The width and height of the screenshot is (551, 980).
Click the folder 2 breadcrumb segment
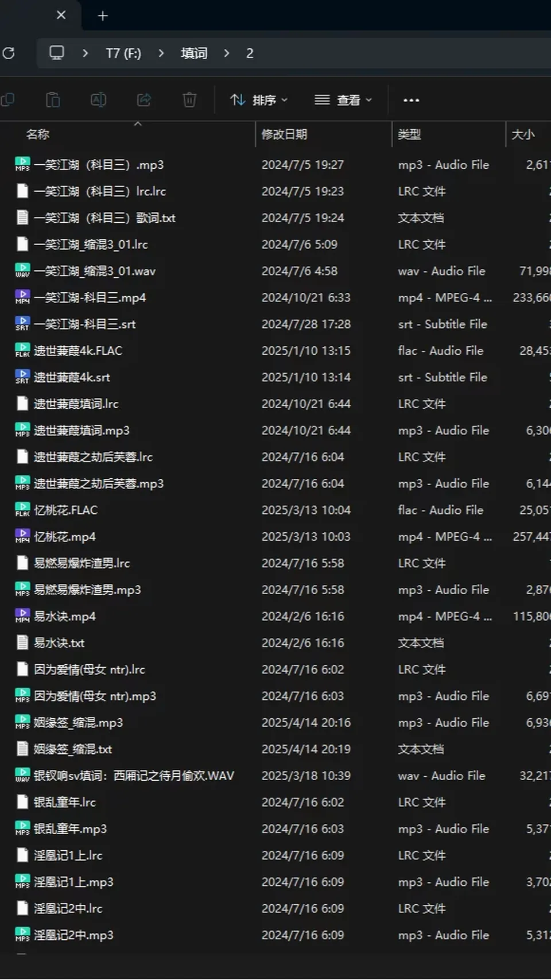250,53
